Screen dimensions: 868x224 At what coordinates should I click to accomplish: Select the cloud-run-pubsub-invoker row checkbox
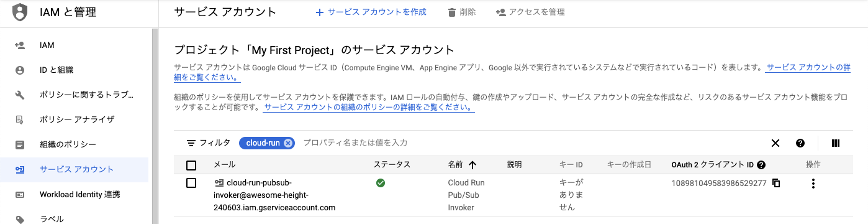click(191, 184)
